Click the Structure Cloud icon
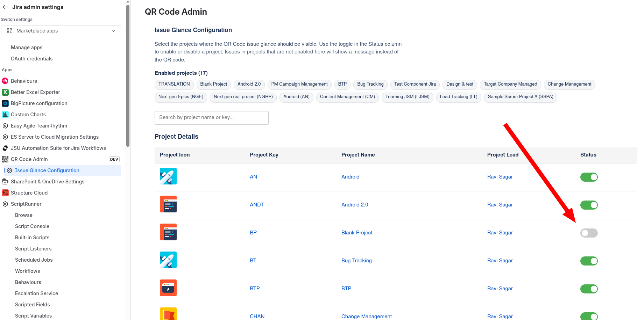The height and width of the screenshot is (320, 644). (x=5, y=193)
